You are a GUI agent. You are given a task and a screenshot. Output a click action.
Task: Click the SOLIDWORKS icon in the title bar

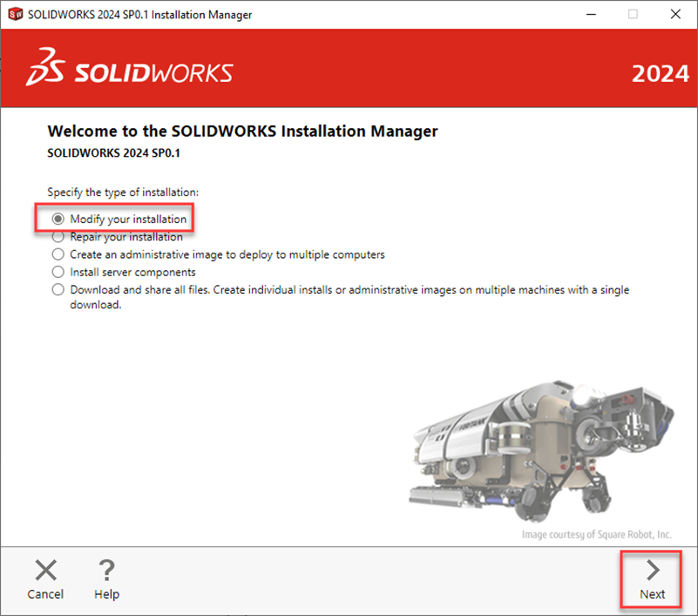[x=13, y=14]
